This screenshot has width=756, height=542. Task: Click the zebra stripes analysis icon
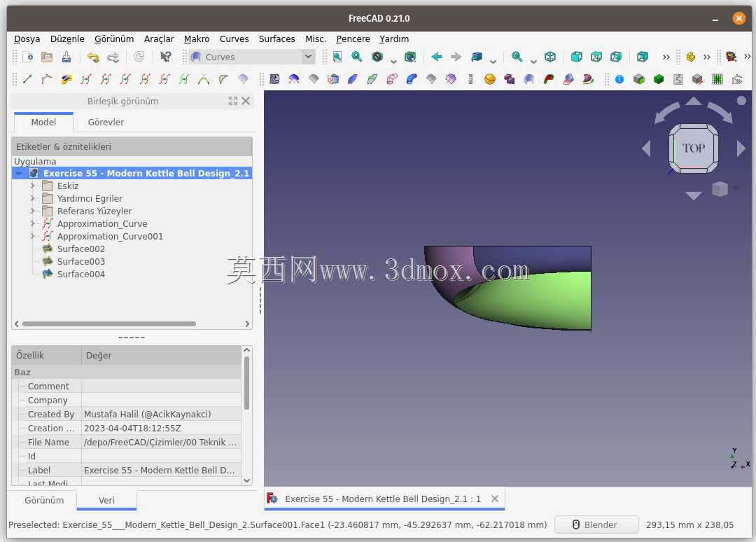point(274,79)
